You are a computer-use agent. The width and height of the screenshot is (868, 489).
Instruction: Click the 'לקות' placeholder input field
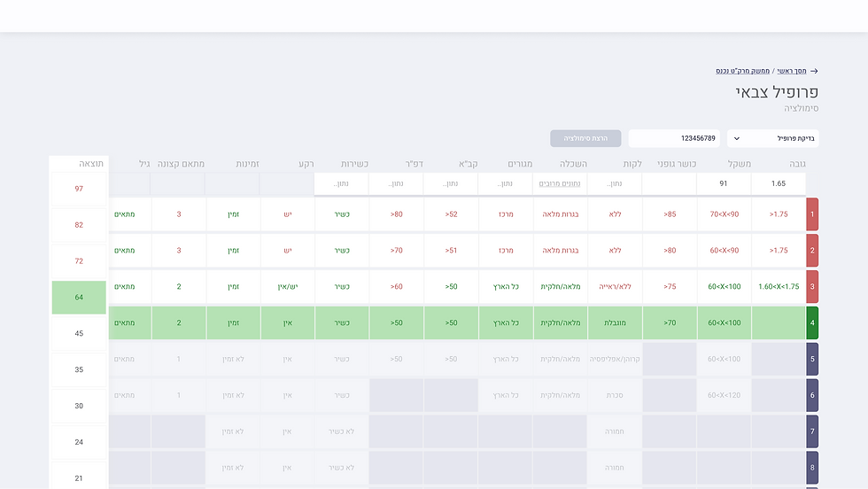coord(615,183)
